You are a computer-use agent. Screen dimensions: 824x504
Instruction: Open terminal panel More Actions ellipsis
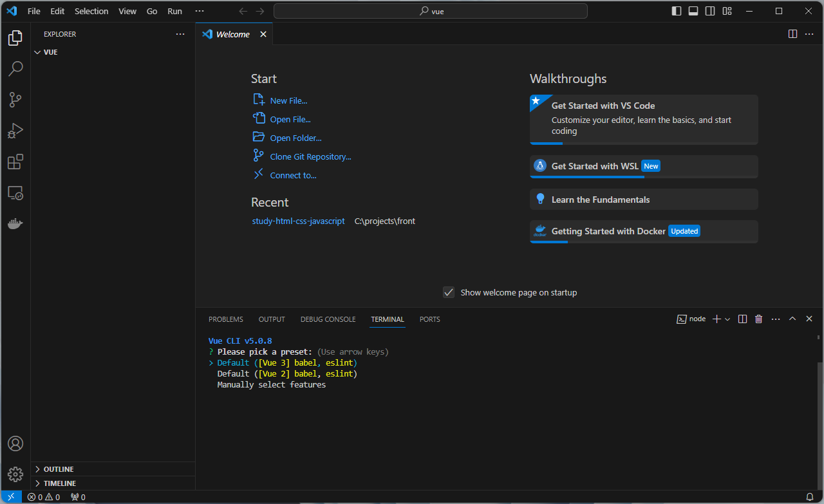776,319
